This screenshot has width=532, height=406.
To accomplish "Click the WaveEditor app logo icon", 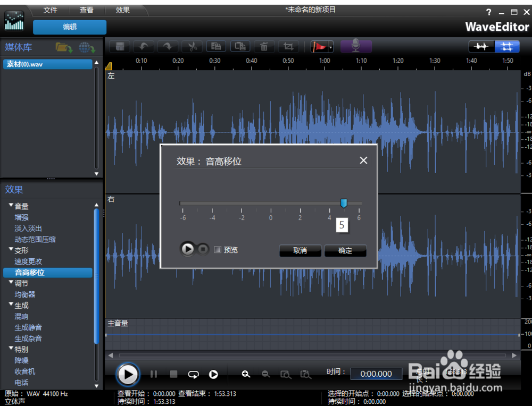I will point(14,20).
